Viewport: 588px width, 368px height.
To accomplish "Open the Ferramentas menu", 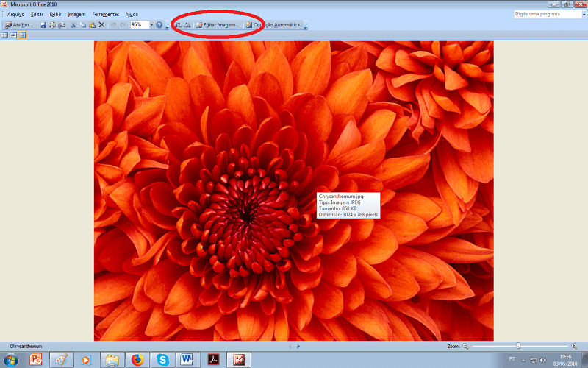I will click(x=105, y=14).
